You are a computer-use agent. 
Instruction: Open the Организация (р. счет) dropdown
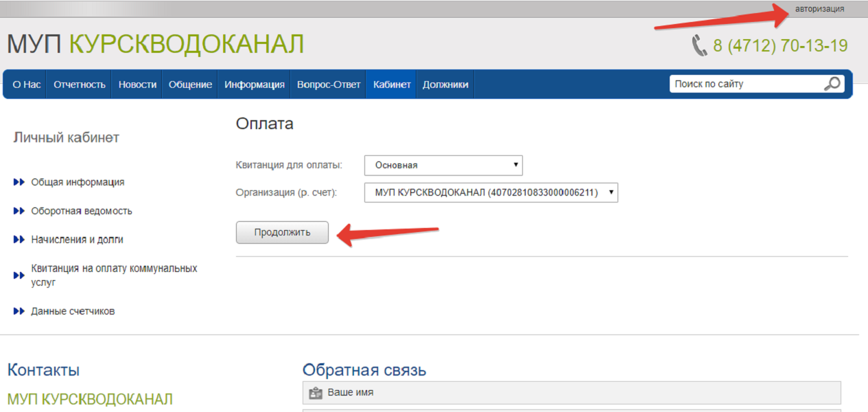click(x=491, y=193)
